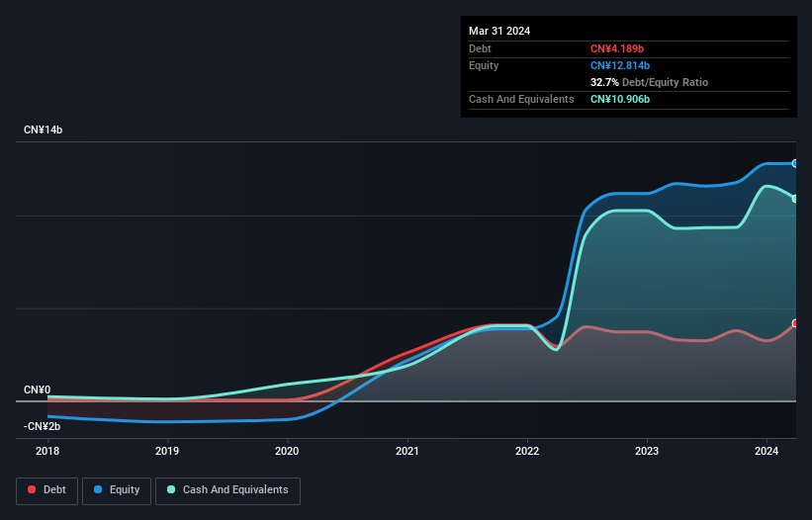Click the CN¥4.189b debt value
The height and width of the screenshot is (520, 812).
[x=617, y=48]
